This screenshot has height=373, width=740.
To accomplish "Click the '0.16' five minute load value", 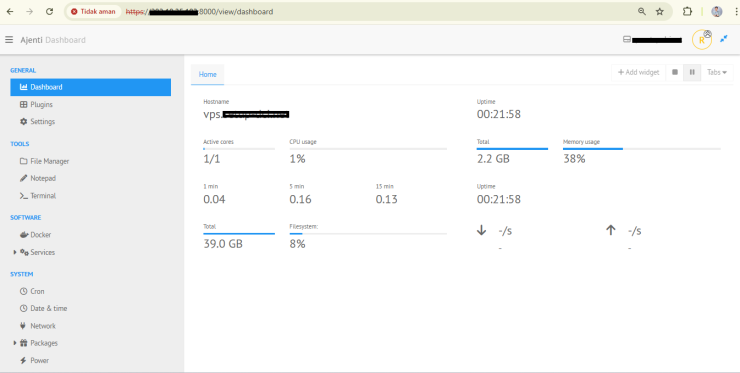I will (x=301, y=199).
